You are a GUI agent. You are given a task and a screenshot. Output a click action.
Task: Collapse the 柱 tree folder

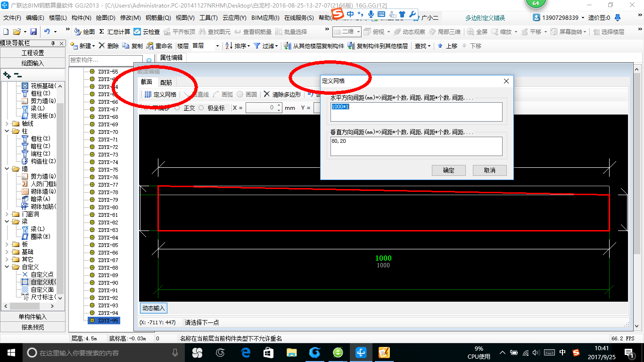coord(7,131)
